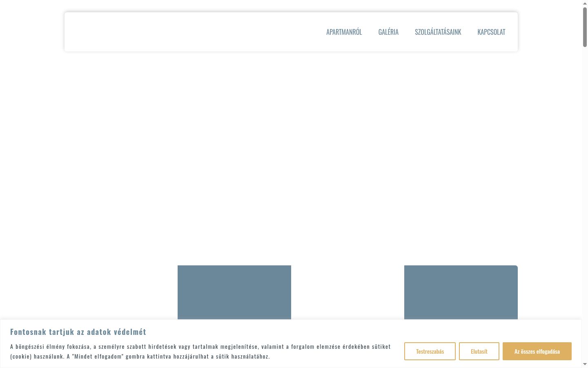Click the heading "Fontosnak tartjuk az adatok védelmét"
Image resolution: width=588 pixels, height=368 pixels.
78,332
